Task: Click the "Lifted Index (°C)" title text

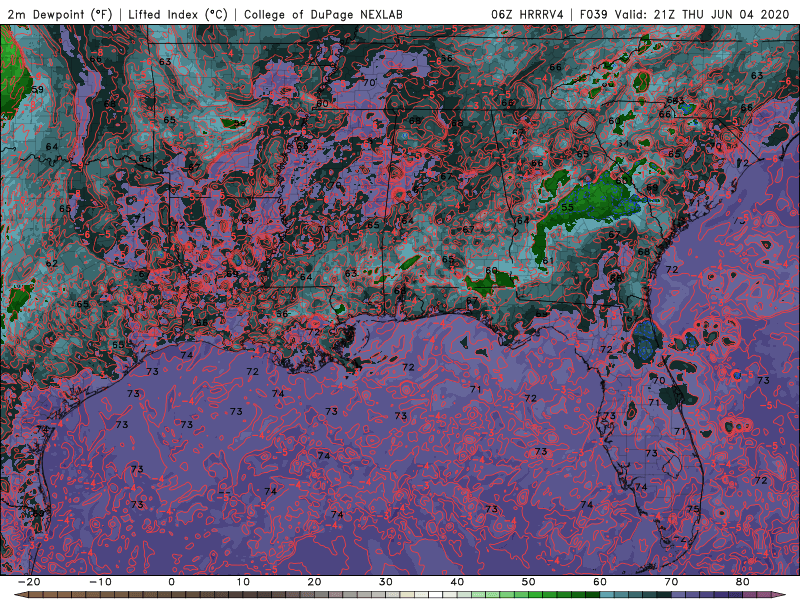Action: pyautogui.click(x=178, y=14)
